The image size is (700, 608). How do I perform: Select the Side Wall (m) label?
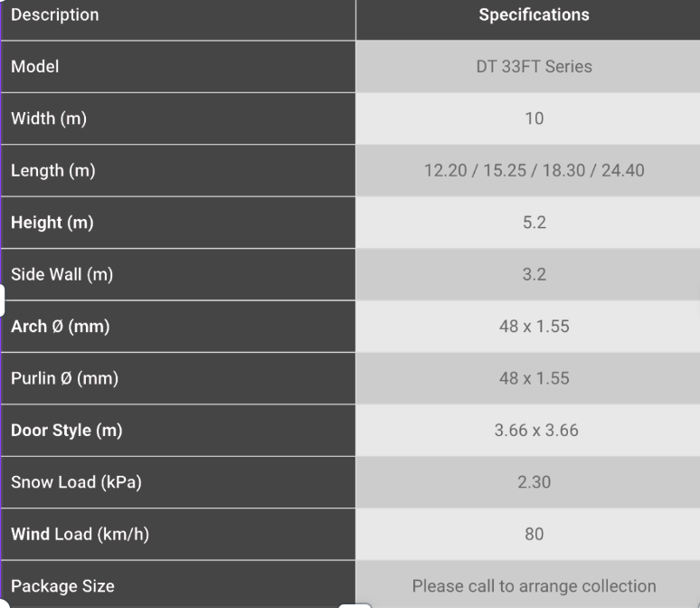[61, 275]
